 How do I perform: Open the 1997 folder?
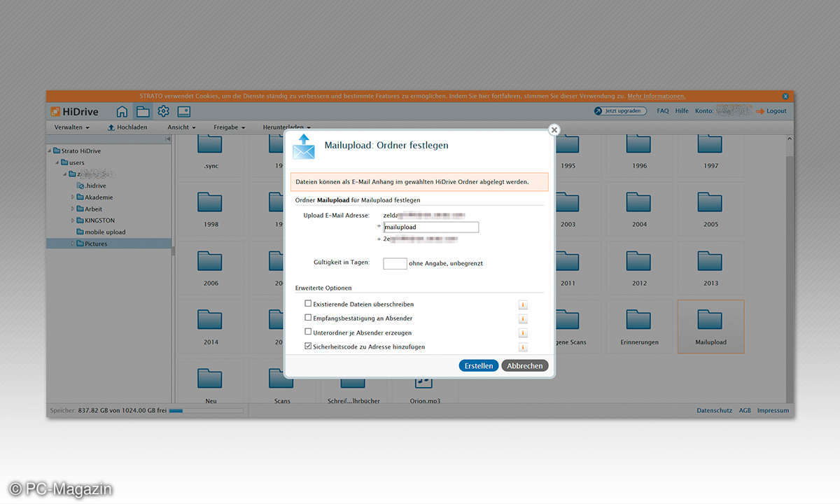(710, 153)
